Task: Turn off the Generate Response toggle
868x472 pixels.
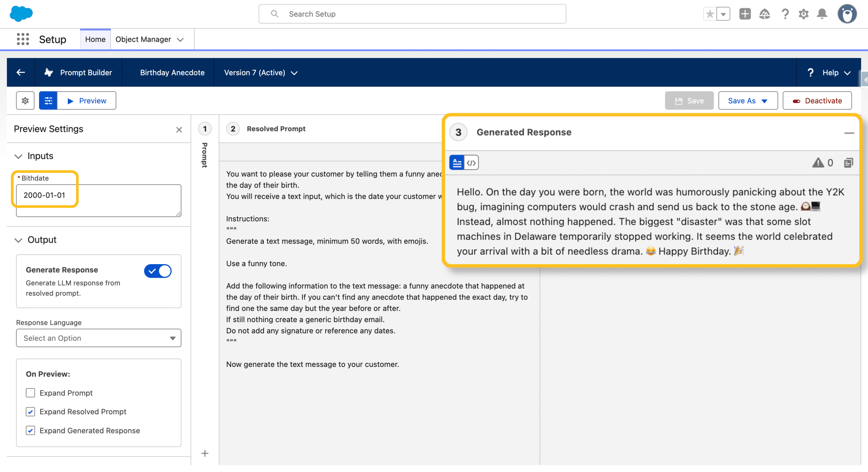Action: point(158,271)
